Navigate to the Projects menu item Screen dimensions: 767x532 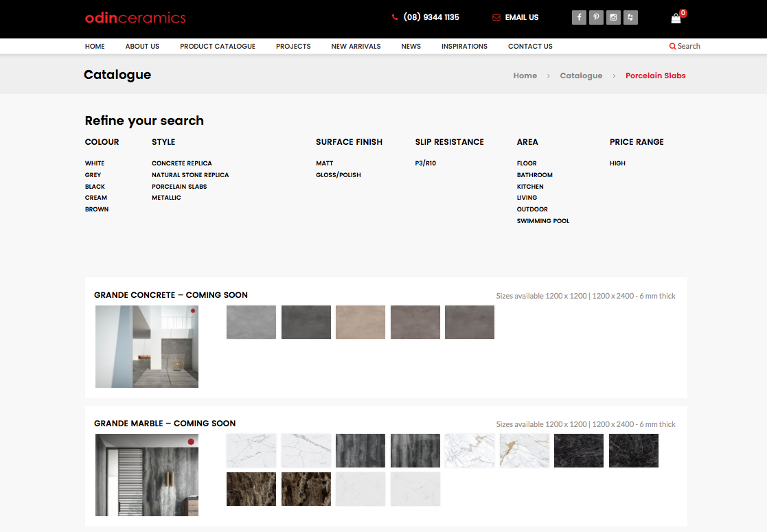[x=293, y=47]
